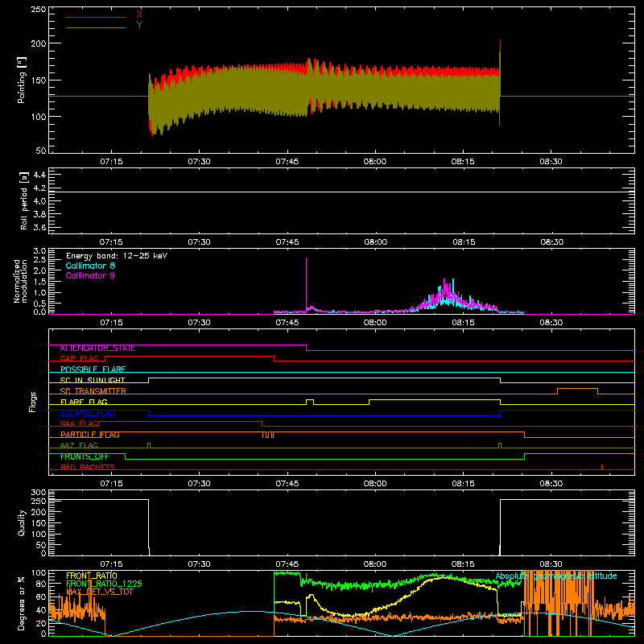644x644 pixels.
Task: Select the SC_TRANSMITTER flag label
Action: pos(93,391)
